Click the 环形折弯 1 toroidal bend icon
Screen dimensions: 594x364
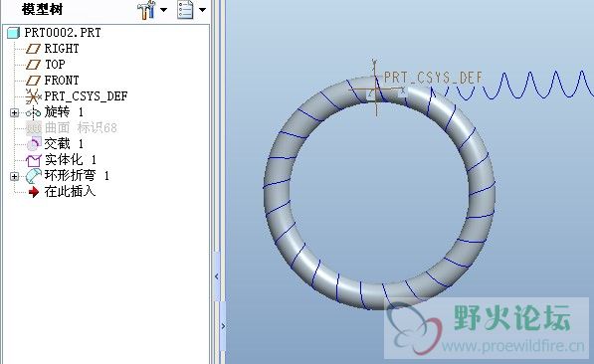(x=34, y=176)
